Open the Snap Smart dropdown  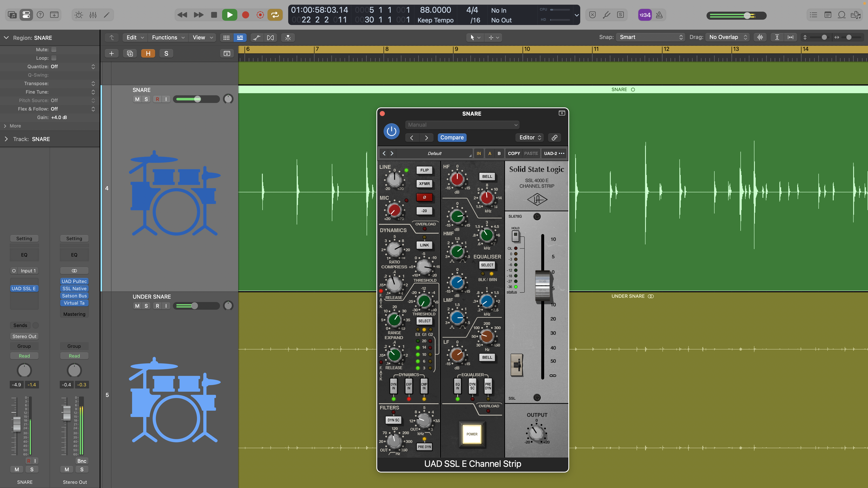coord(650,37)
